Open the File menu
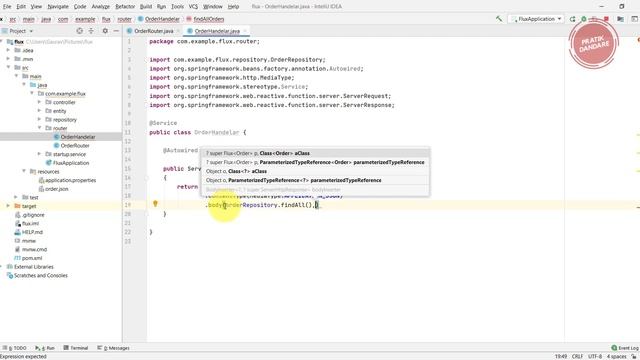640x360 pixels. click(x=7, y=7)
